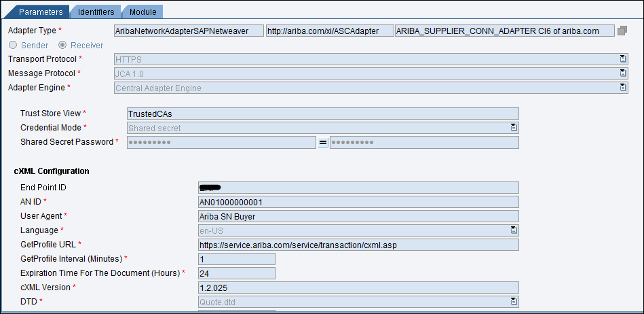Click the End Point ID label
The width and height of the screenshot is (644, 314).
(43, 188)
